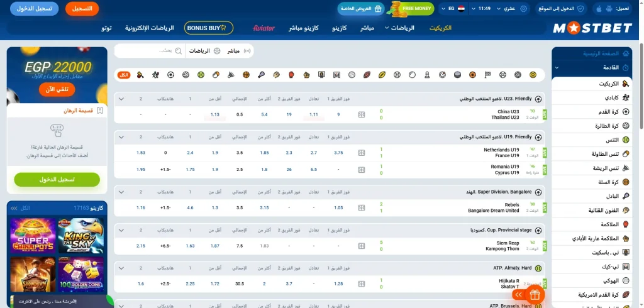Viewport: 644px width, 308px height.
Task: Open the EG language dropdown
Action: 450,9
